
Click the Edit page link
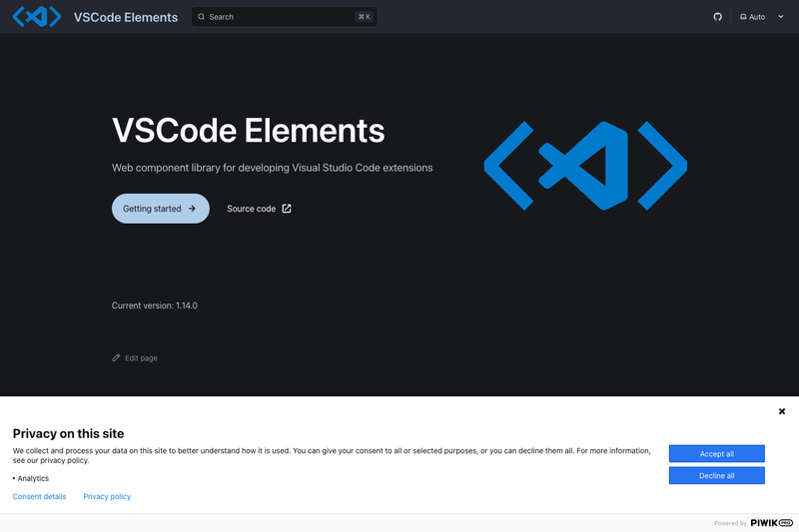(135, 358)
